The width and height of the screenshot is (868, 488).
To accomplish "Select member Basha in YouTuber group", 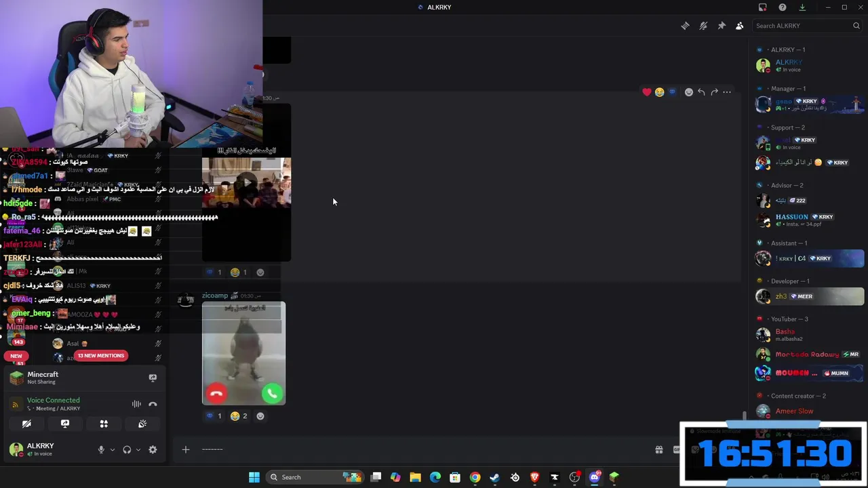I will coord(808,335).
